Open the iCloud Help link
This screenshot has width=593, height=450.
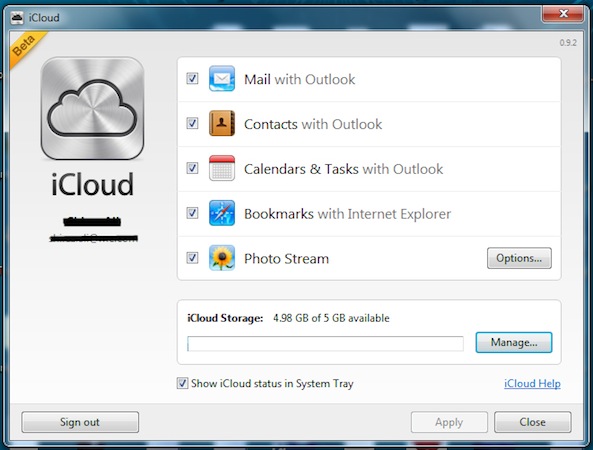click(532, 383)
